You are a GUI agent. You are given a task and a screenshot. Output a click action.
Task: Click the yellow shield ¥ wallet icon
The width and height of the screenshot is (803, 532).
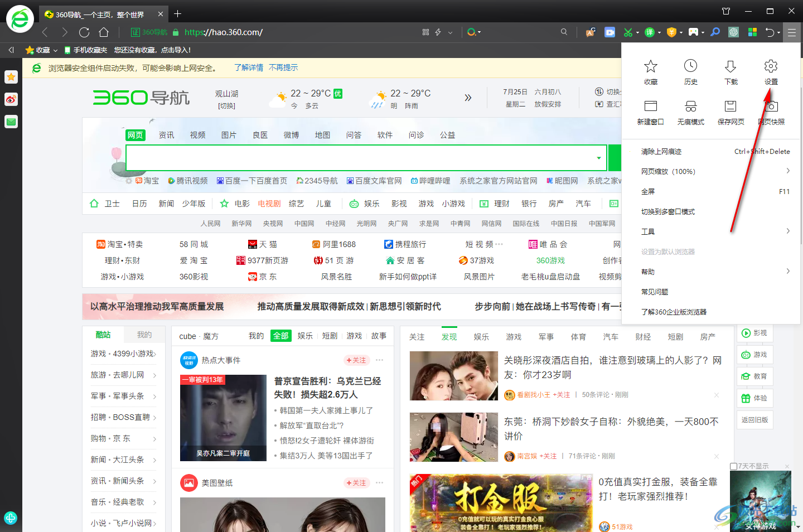coord(671,32)
